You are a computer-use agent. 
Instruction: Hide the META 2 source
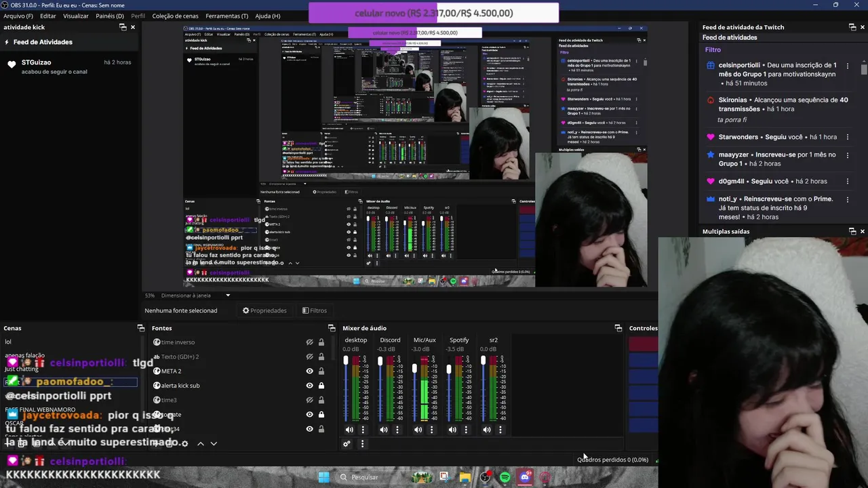click(x=309, y=371)
